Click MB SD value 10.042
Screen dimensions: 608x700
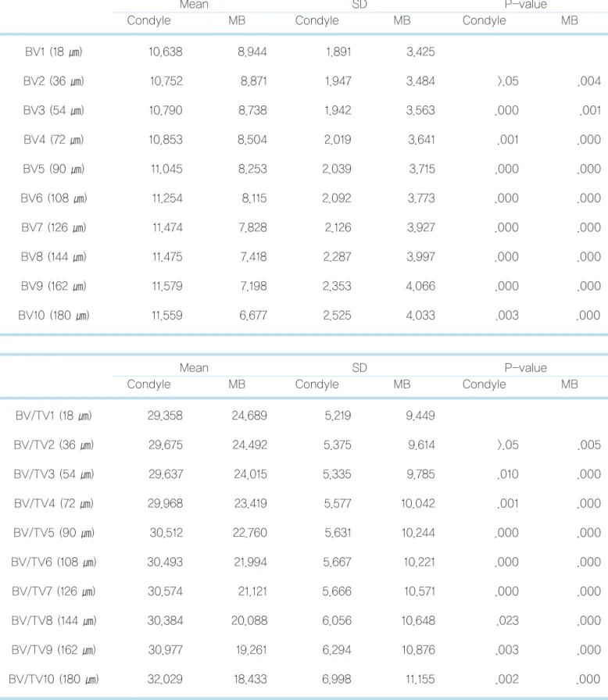point(418,504)
